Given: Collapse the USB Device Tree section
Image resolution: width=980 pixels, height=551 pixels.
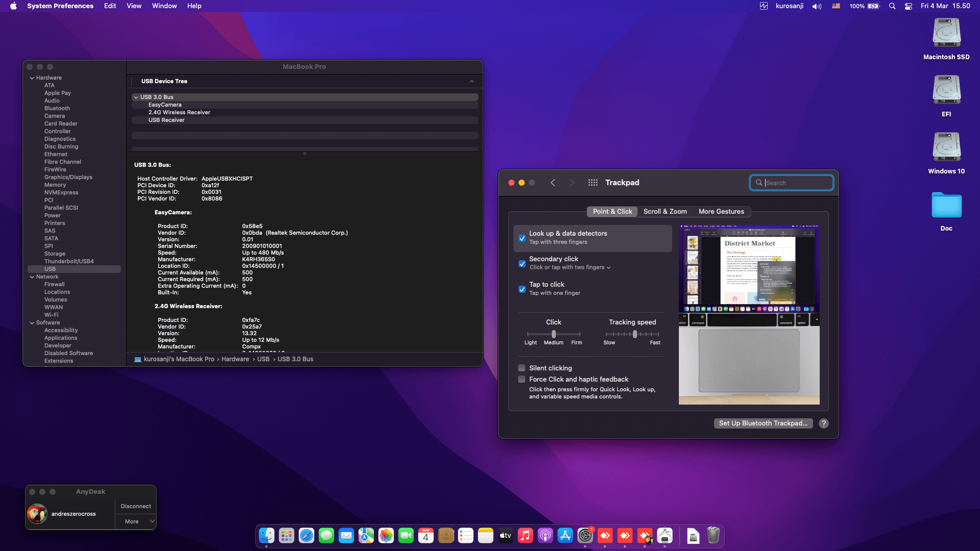Looking at the screenshot, I should (x=471, y=81).
